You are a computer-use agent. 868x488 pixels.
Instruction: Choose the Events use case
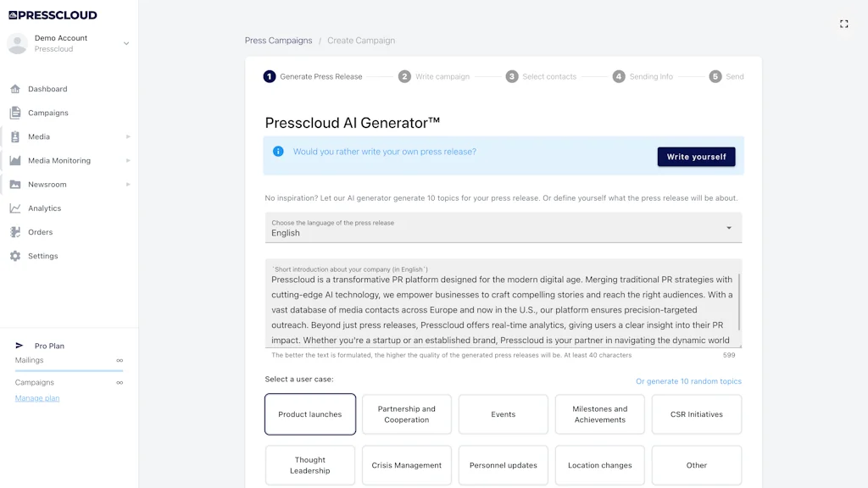point(503,413)
